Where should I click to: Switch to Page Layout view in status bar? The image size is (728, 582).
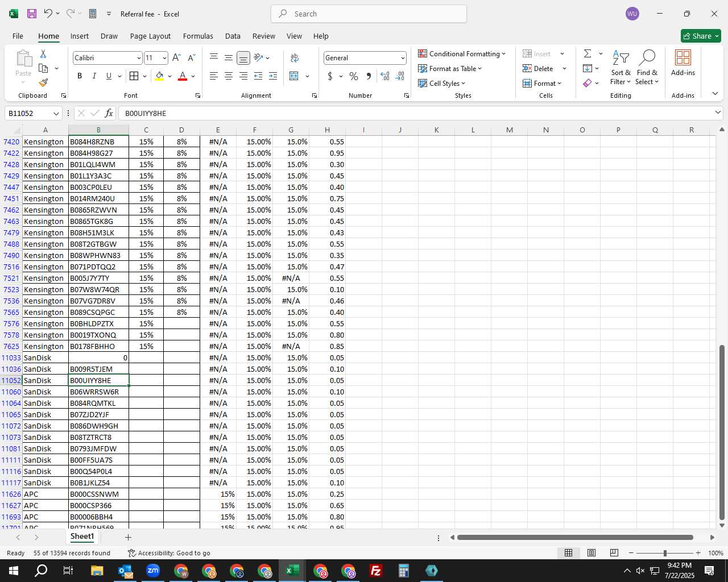tap(591, 553)
